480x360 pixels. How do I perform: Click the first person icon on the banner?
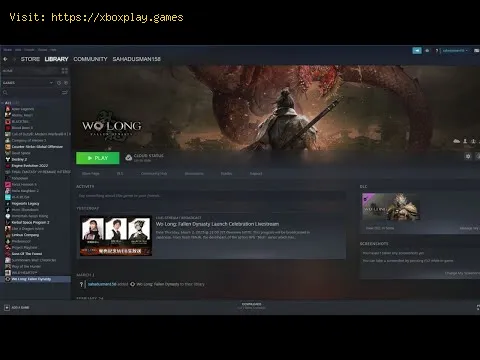[465, 141]
